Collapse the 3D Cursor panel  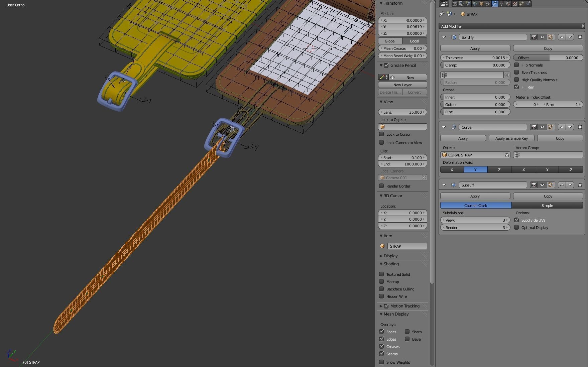pos(381,196)
